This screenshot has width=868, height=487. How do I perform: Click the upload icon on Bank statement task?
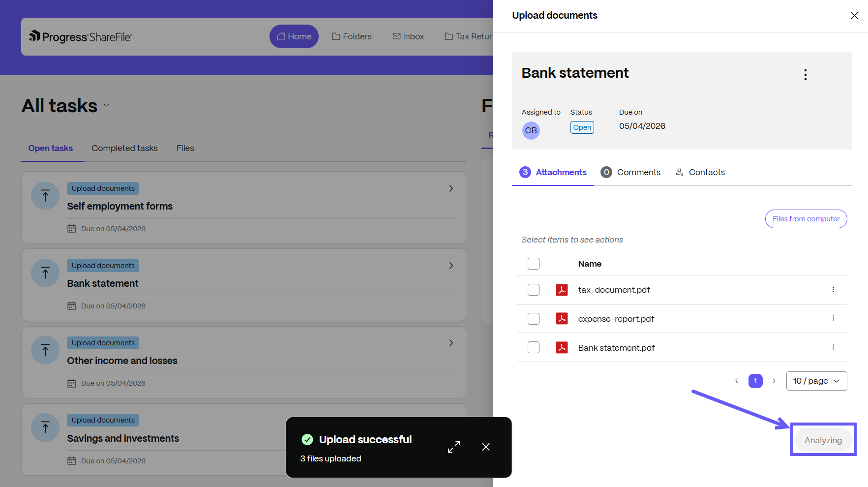point(45,273)
